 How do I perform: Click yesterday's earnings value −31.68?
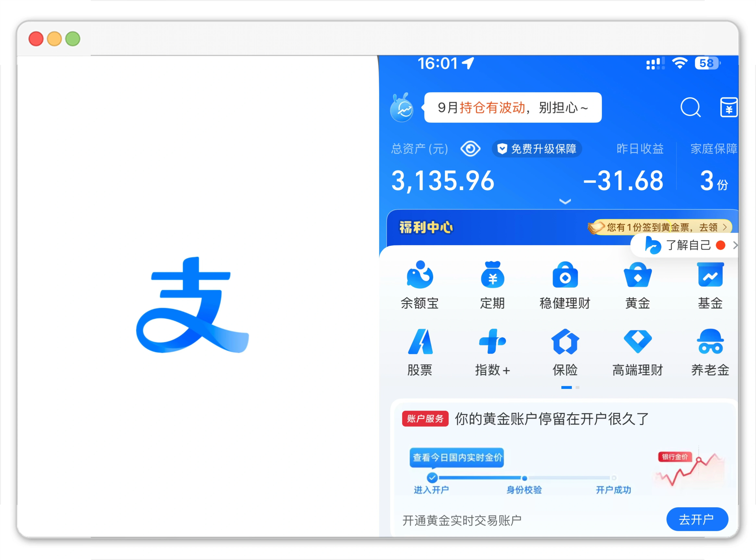point(623,180)
